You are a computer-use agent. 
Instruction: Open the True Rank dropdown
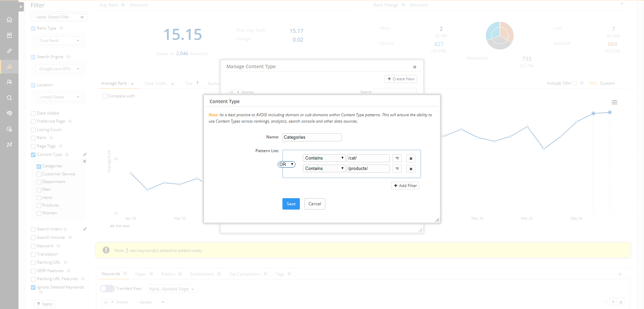(59, 41)
